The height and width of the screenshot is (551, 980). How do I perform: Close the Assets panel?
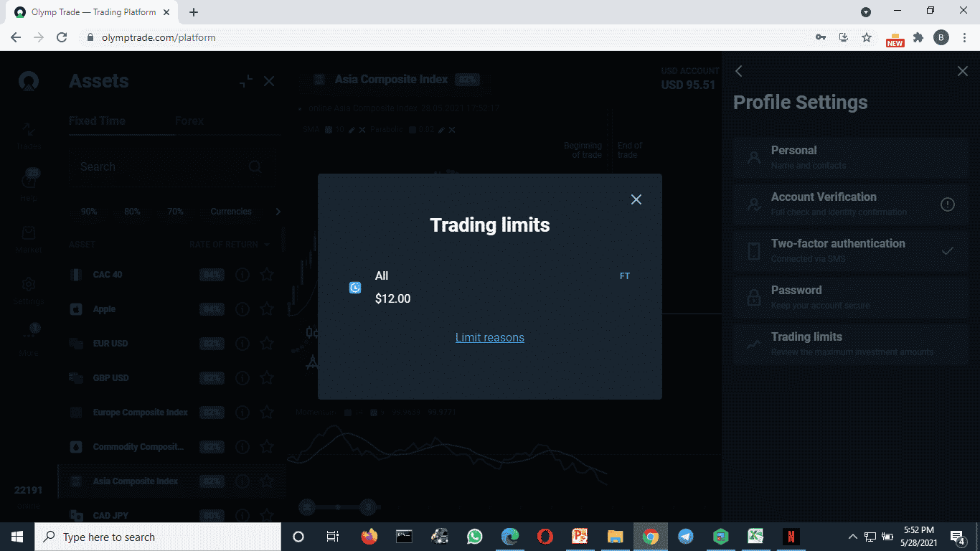[269, 81]
